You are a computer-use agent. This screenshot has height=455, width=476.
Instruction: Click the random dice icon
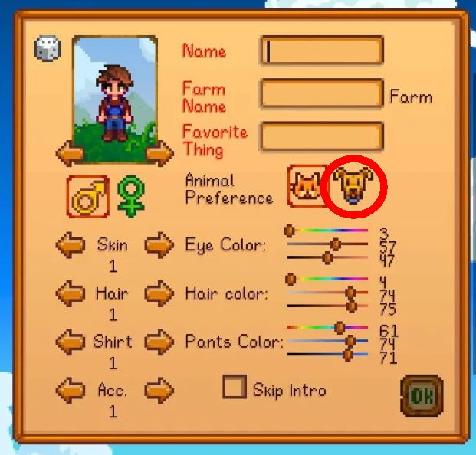pos(48,48)
